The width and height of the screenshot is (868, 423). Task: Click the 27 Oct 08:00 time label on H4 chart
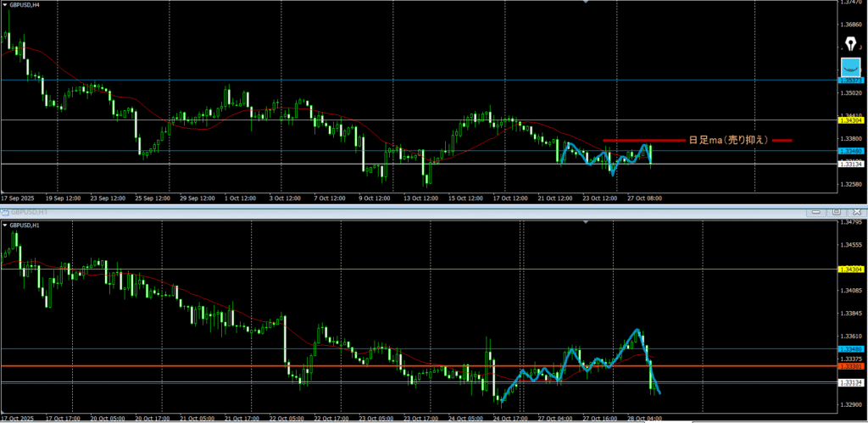[x=643, y=198]
